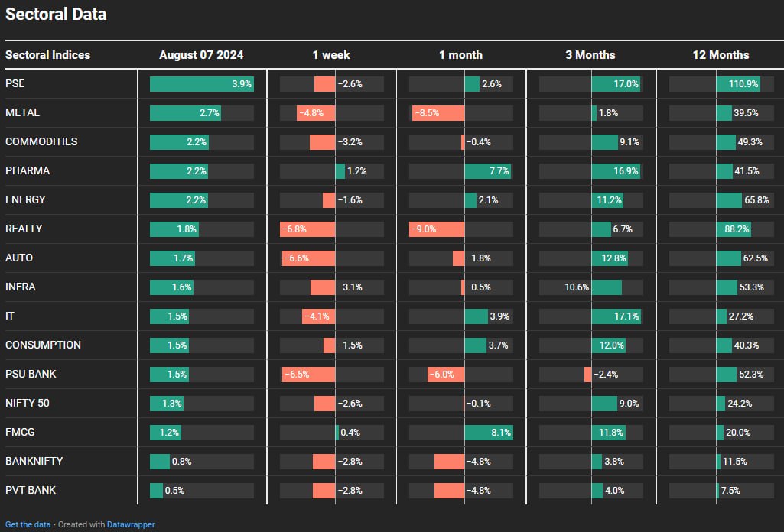784x532 pixels.
Task: Click the IT 17.1% three-month bar
Action: [616, 316]
